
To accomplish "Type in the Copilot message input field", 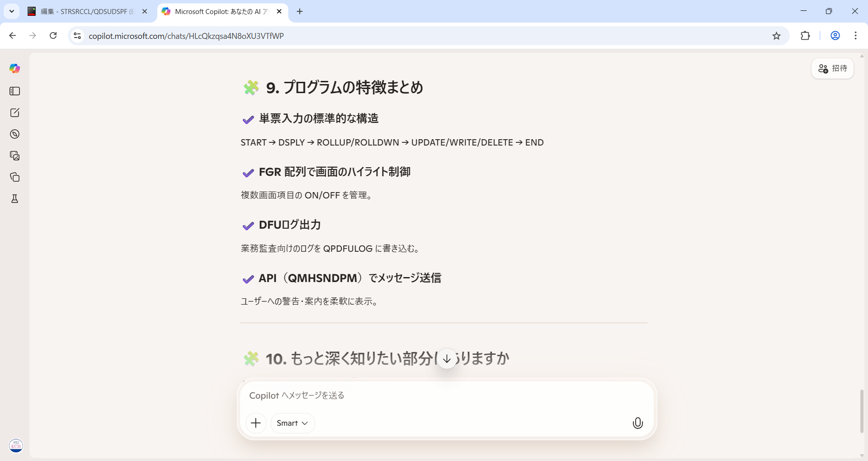I will click(x=445, y=395).
